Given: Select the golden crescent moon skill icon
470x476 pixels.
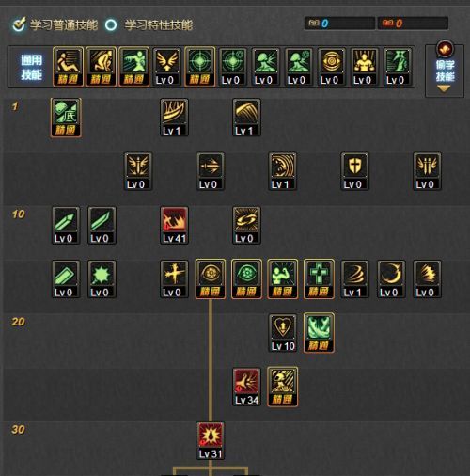Looking at the screenshot, I should coord(391,279).
